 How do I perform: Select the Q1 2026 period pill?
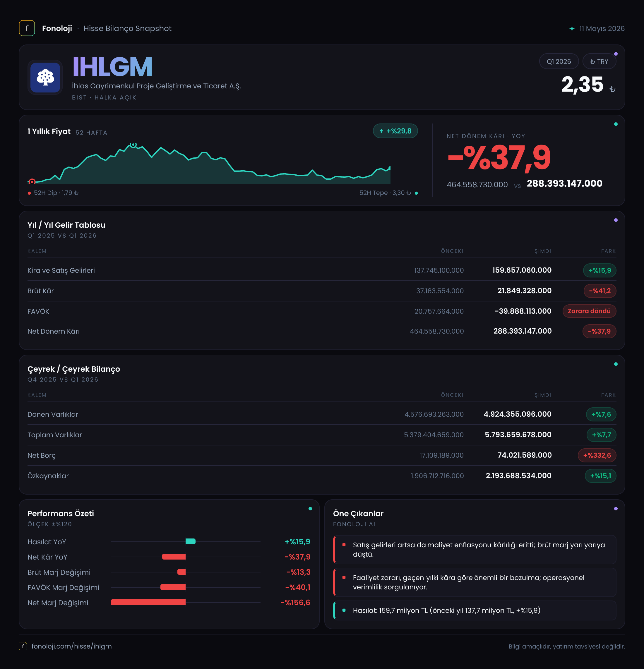(x=559, y=61)
